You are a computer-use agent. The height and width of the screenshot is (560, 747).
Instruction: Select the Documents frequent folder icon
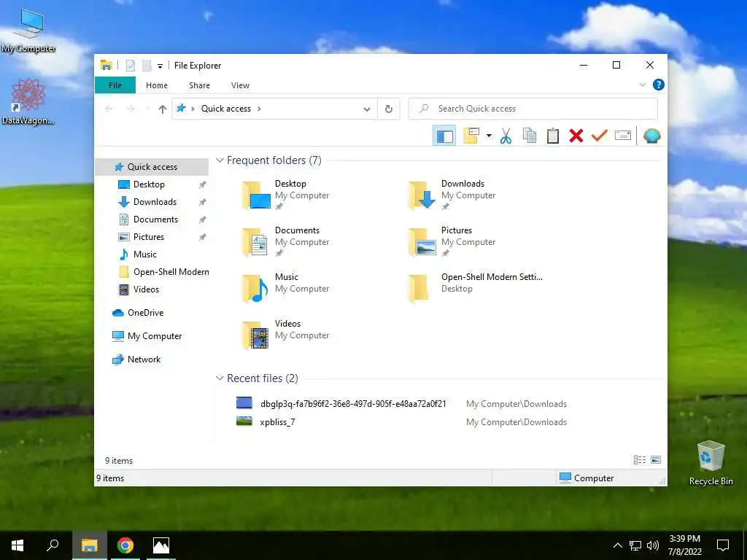[256, 242]
